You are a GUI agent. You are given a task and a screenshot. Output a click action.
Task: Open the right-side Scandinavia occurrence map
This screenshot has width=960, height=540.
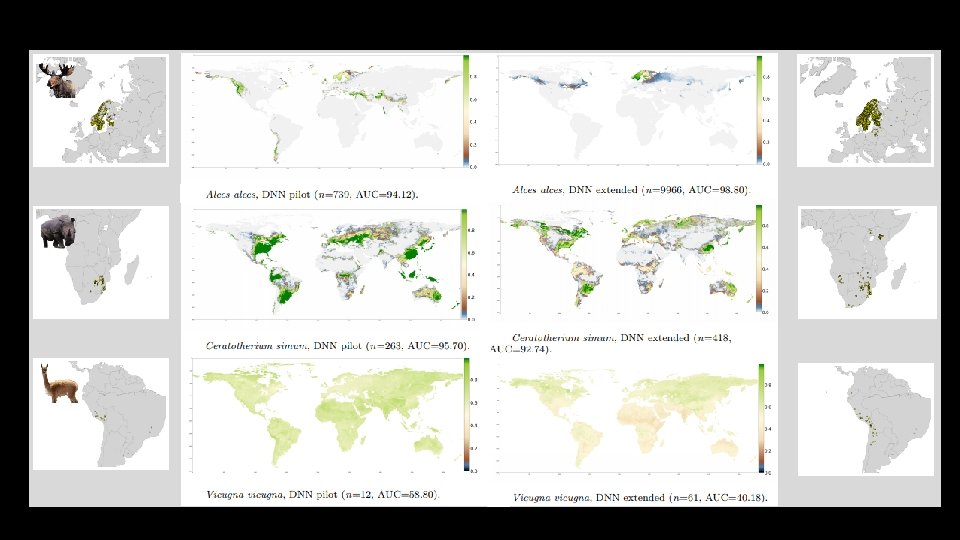(865, 110)
